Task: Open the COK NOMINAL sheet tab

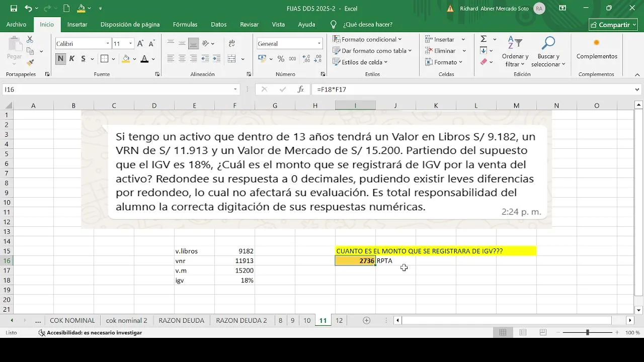Action: (72, 320)
